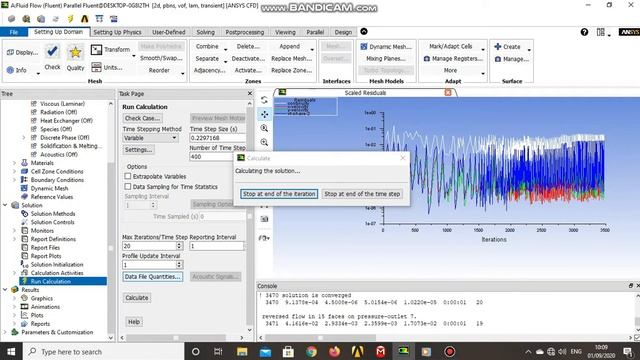Screen dimensions: 640x360
Task: Increment Max Iterations/Time Step stepper
Action: tap(179, 244)
